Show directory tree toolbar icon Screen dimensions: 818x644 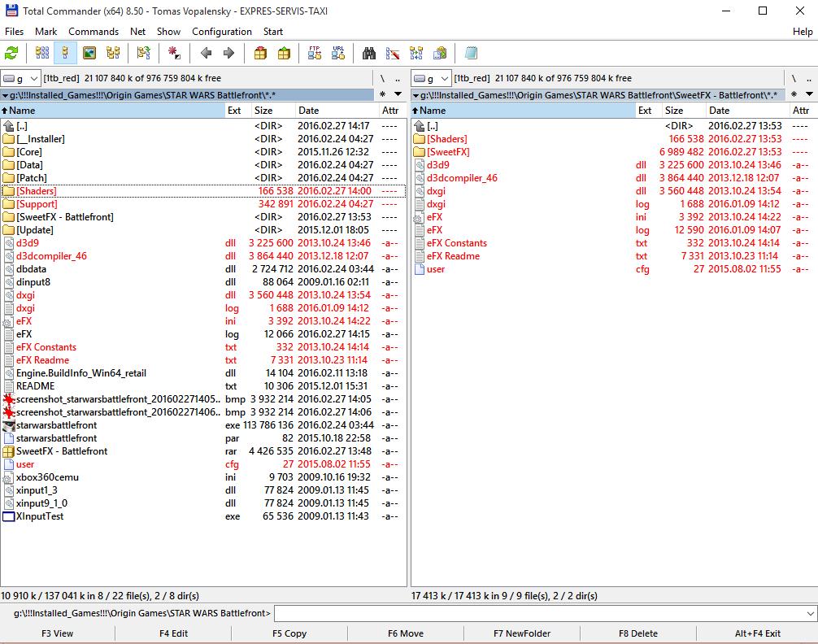(x=113, y=53)
